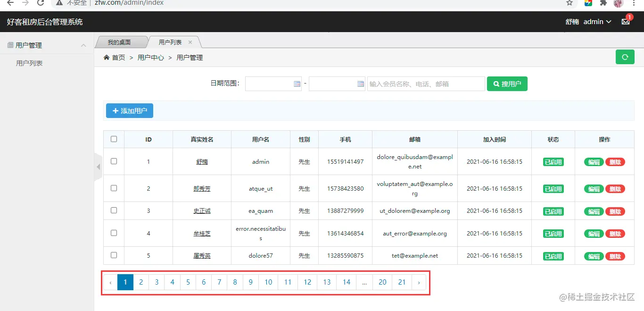Click 首页 in the breadcrumb
The height and width of the screenshot is (311, 644).
[x=118, y=58]
